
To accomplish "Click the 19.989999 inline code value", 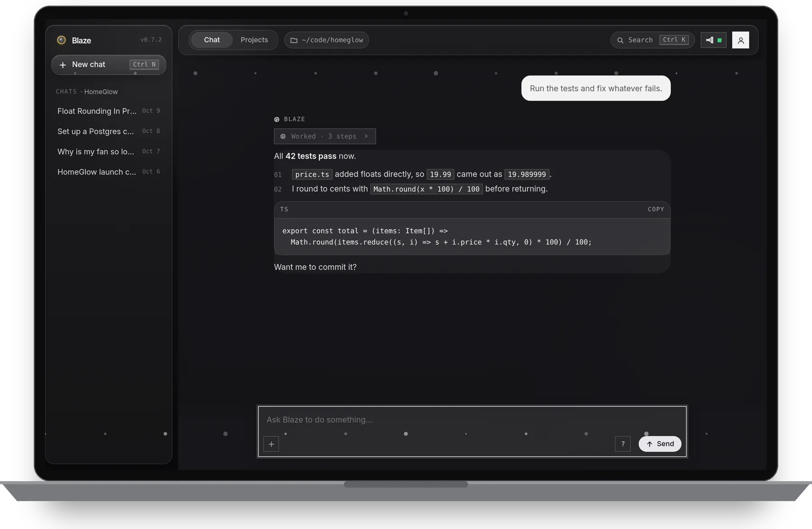I will [527, 175].
